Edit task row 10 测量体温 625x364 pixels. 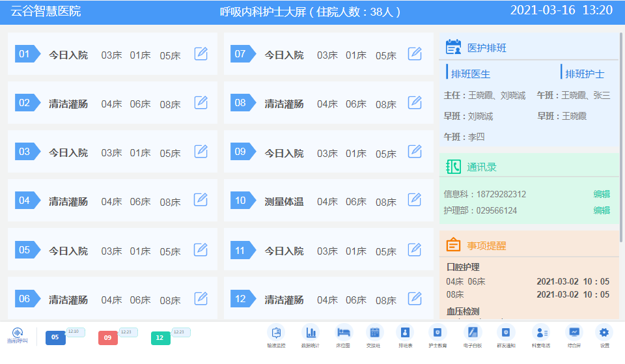[x=415, y=200]
